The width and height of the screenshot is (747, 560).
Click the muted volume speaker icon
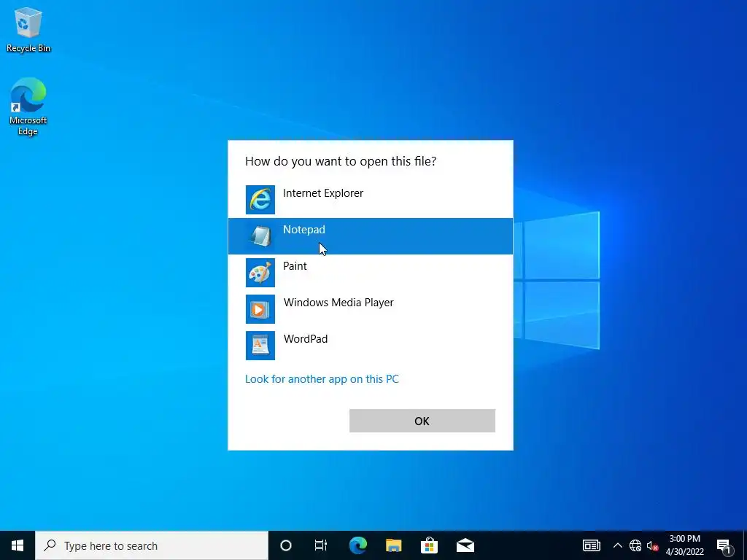tap(652, 545)
